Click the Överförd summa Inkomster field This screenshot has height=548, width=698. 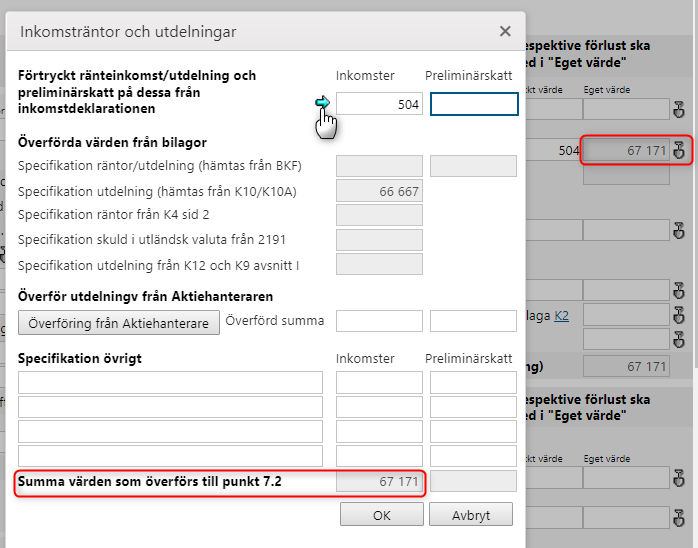pyautogui.click(x=379, y=321)
